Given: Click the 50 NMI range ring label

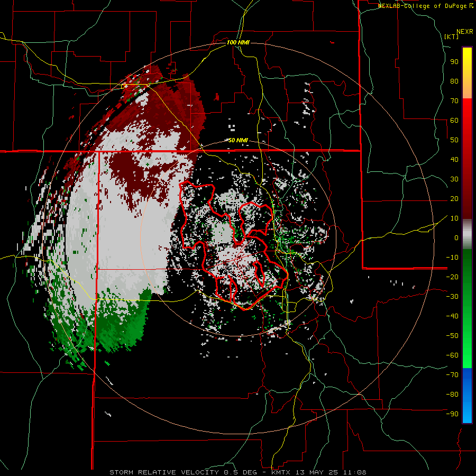Looking at the screenshot, I should click(x=238, y=140).
